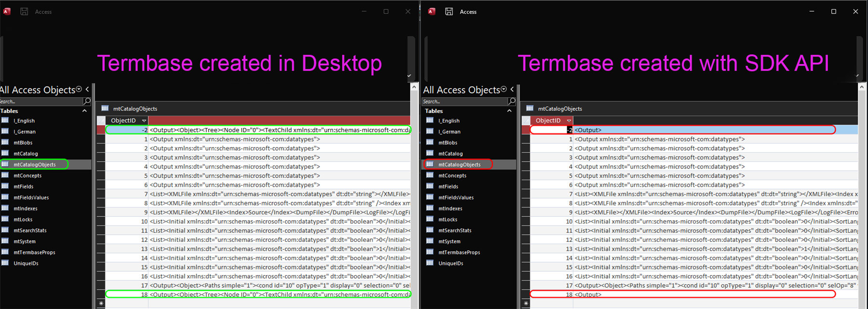Click scroll up arrow in left datasheet scrollbar
This screenshot has width=868, height=309.
(x=414, y=87)
